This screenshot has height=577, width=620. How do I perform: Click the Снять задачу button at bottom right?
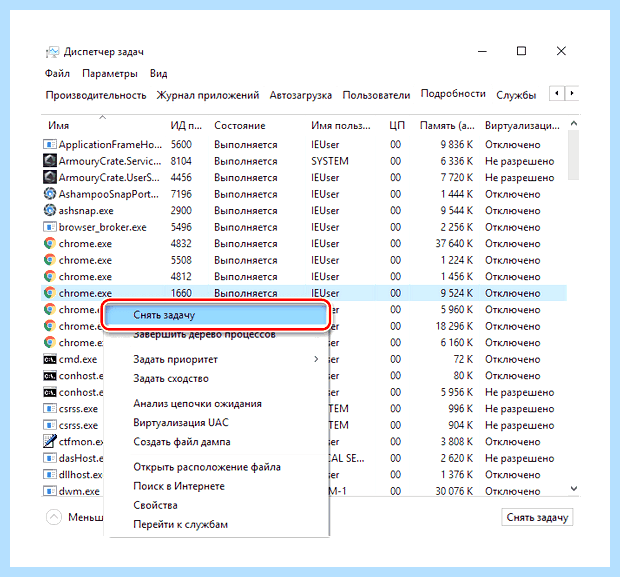point(537,517)
